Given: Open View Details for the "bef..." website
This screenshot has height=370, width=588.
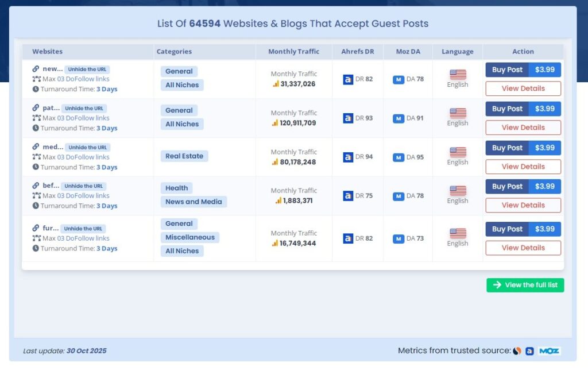Looking at the screenshot, I should tap(523, 205).
